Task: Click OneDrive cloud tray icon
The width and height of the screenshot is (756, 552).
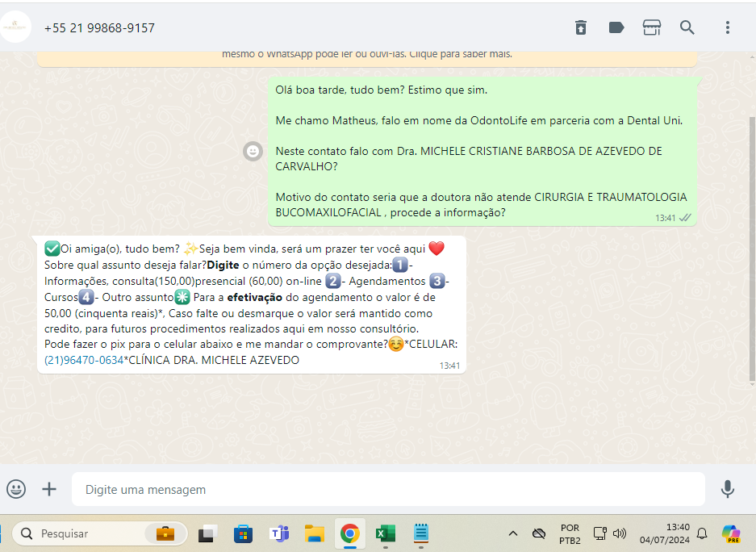Action: click(538, 533)
